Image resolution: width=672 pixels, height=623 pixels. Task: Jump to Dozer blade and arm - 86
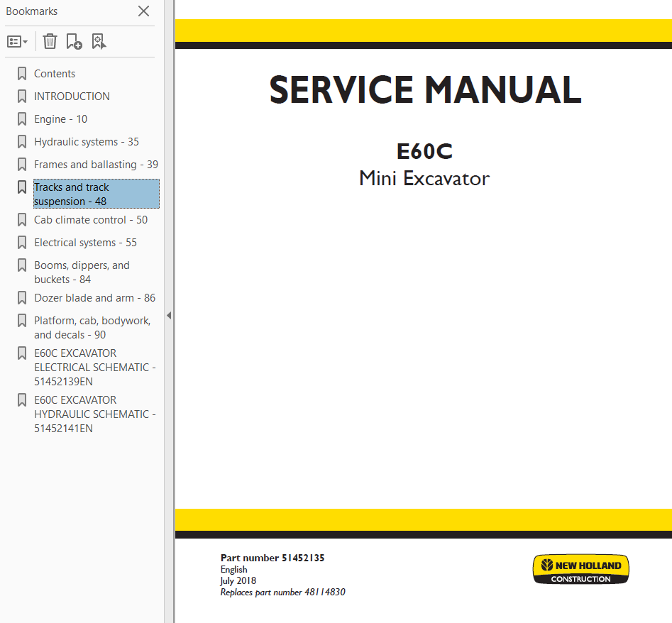tap(94, 298)
